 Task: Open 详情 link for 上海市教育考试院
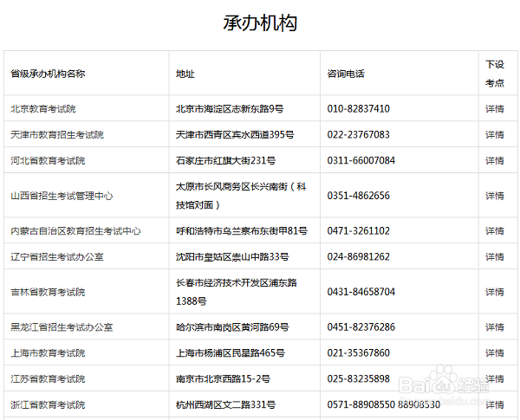(x=495, y=352)
